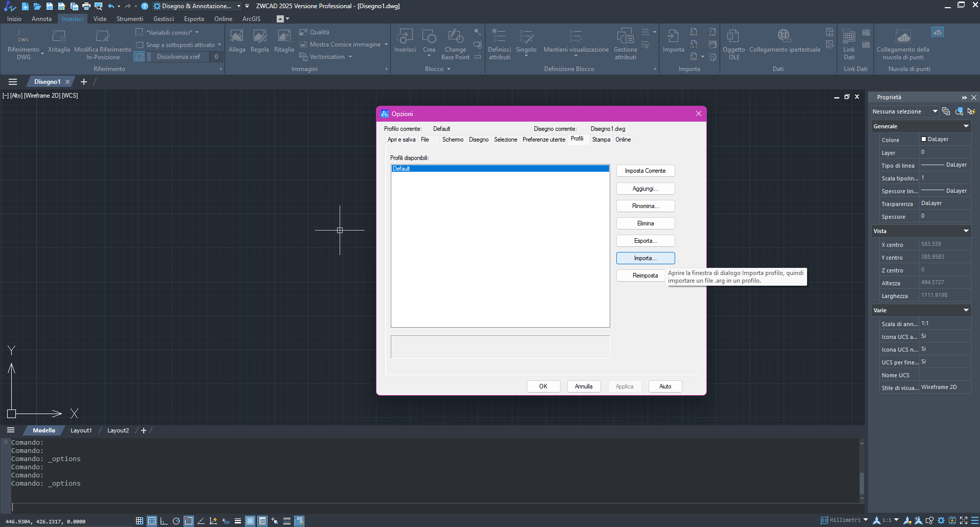Expand the Mostra Cornice immagine dropdown
This screenshot has width=980, height=527.
[386, 44]
